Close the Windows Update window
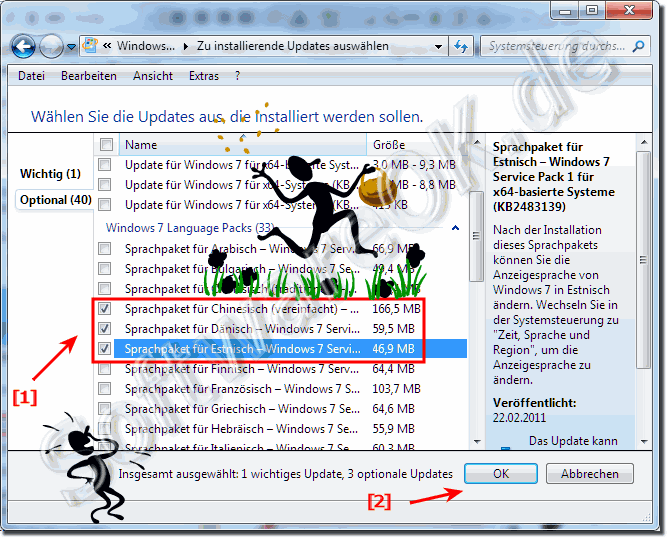Screen dimensions: 667x538 point(629,11)
